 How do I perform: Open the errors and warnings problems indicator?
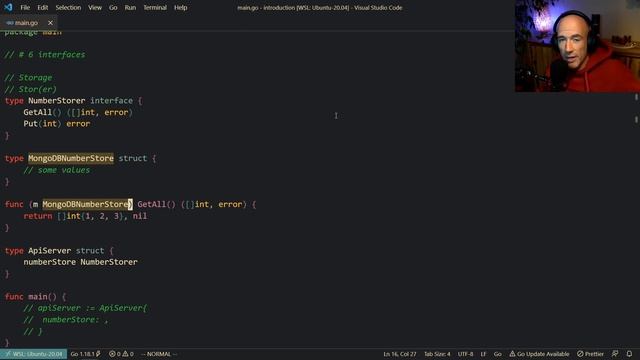(121, 354)
